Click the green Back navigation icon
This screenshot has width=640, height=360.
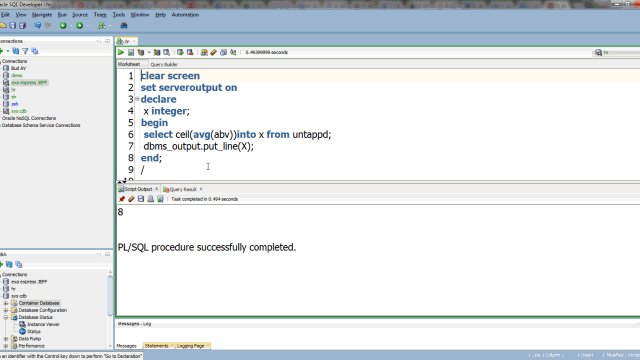click(63, 25)
